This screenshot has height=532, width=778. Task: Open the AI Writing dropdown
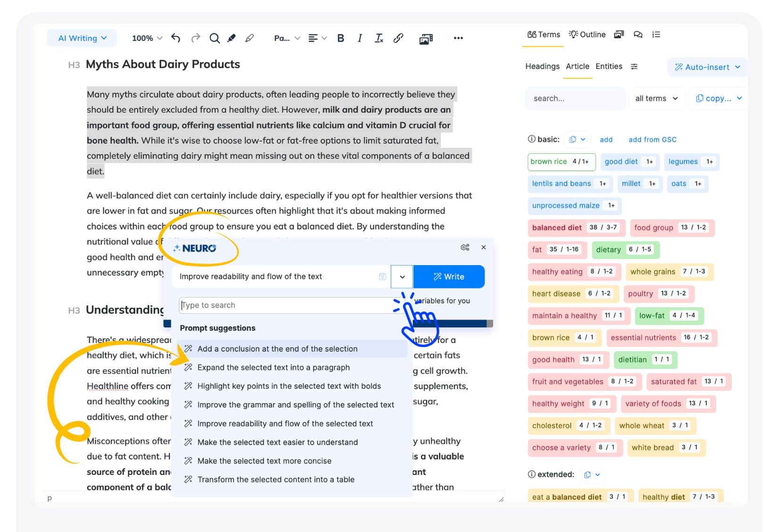click(x=82, y=38)
